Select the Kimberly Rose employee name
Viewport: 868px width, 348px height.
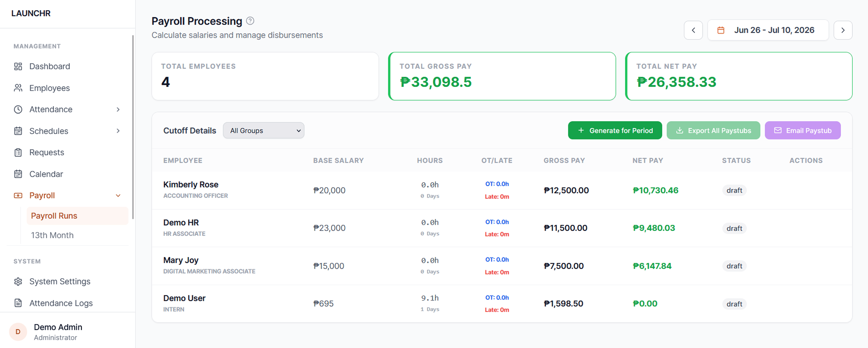pos(191,185)
